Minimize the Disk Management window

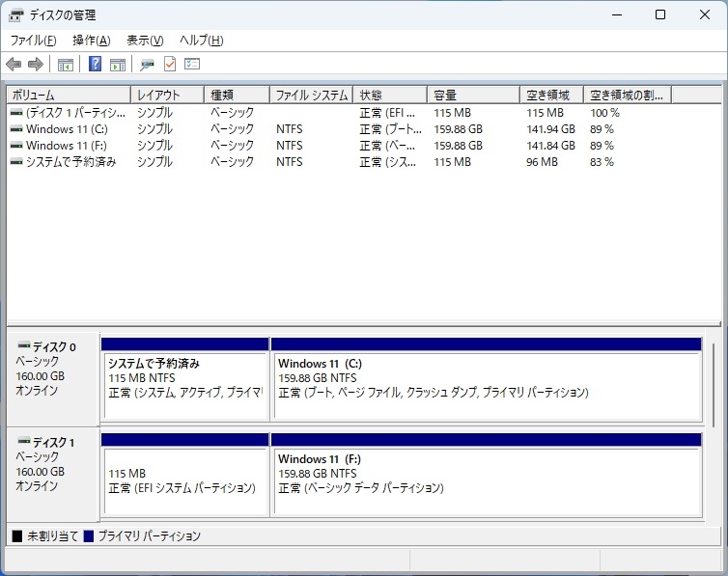[617, 14]
